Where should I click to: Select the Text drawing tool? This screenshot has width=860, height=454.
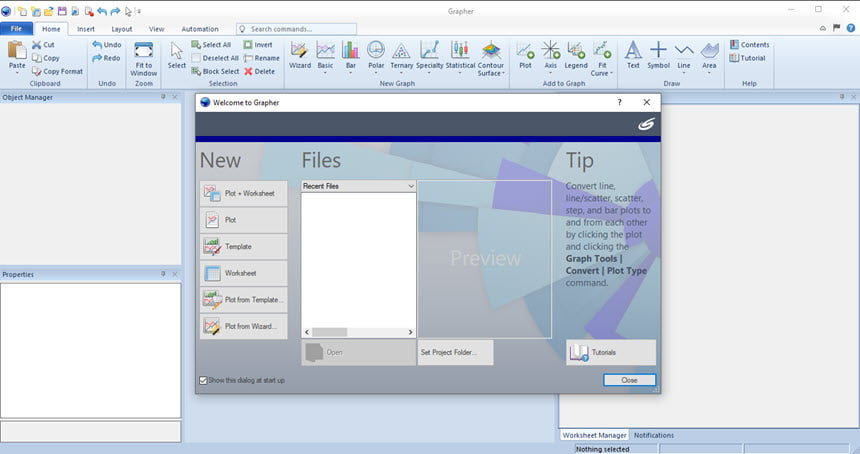(x=633, y=55)
